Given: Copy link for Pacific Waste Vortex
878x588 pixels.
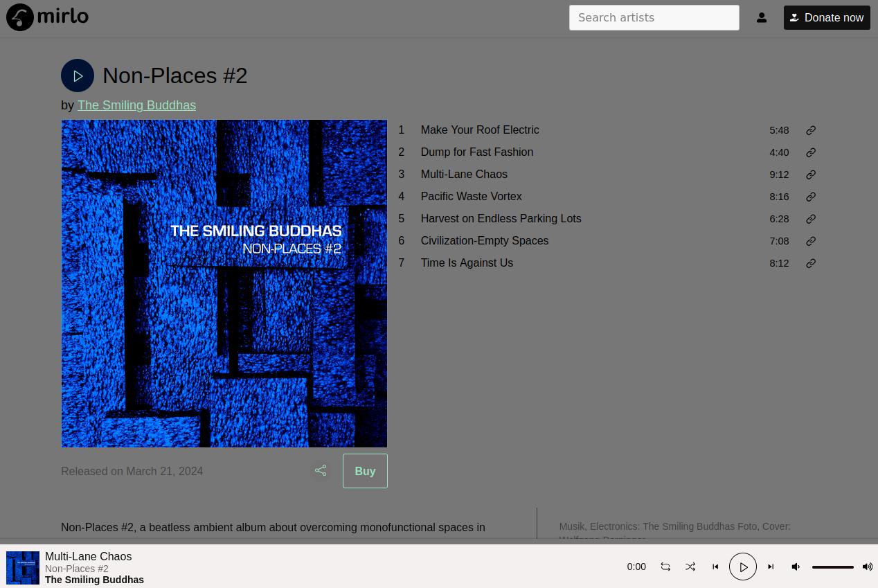Looking at the screenshot, I should (x=811, y=197).
